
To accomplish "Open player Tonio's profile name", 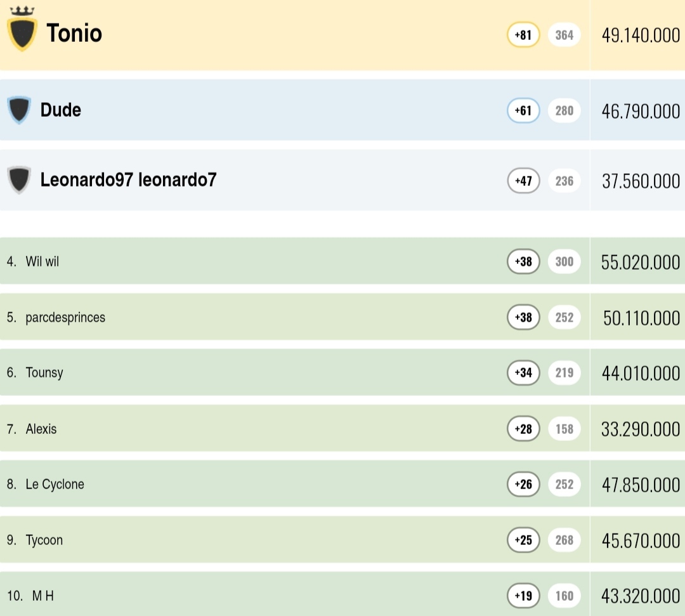I will (74, 33).
